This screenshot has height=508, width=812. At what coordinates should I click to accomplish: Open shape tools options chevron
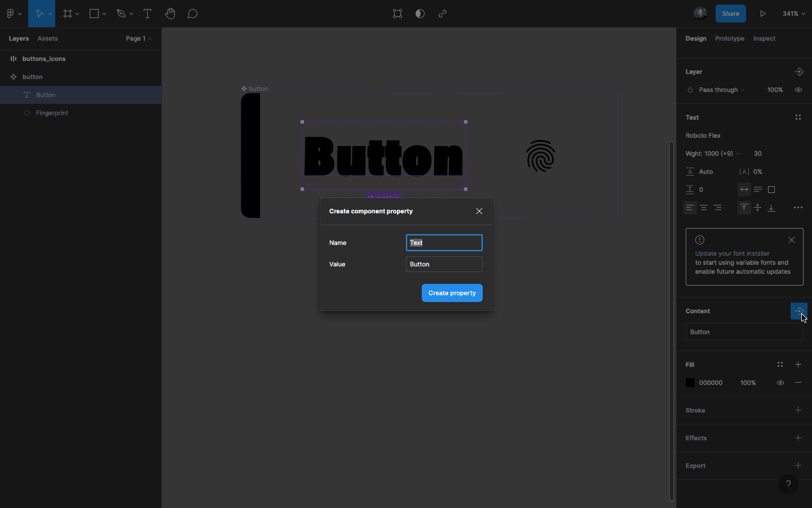[x=104, y=14]
